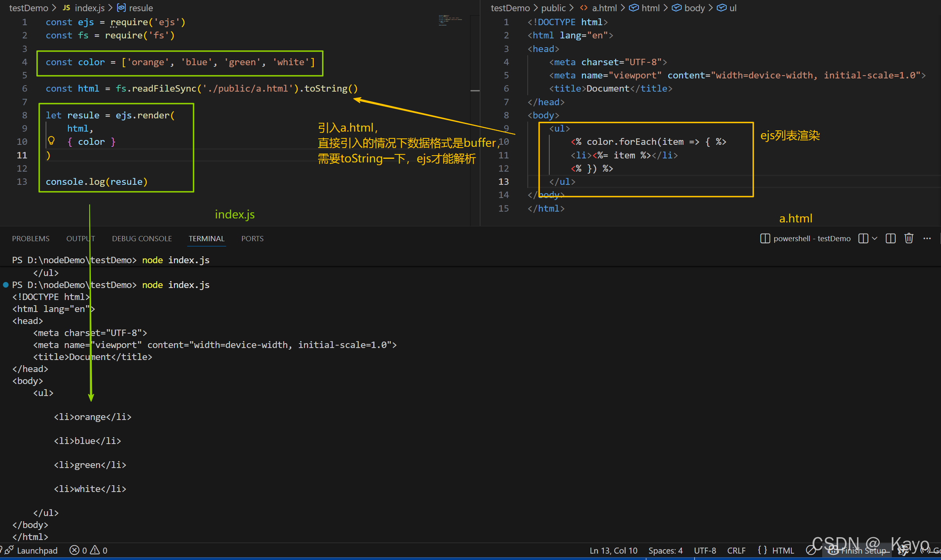Expand the index.js breadcrumb item
Viewport: 941px width, 560px height.
(89, 8)
